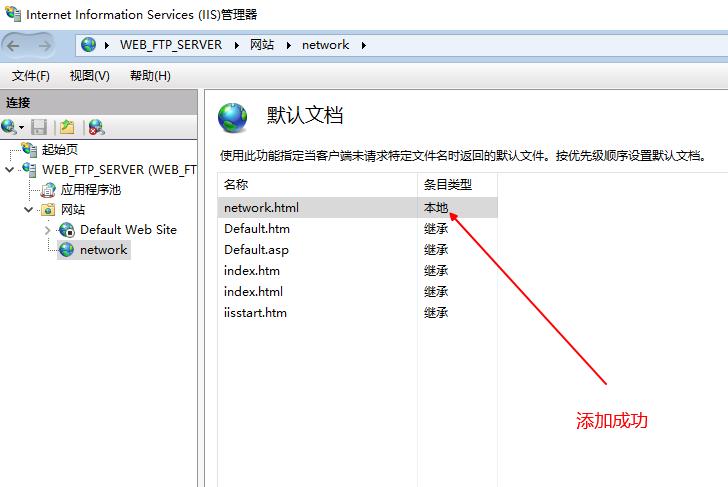Click 网站 in the breadcrumb path
This screenshot has height=487, width=728.
[262, 45]
